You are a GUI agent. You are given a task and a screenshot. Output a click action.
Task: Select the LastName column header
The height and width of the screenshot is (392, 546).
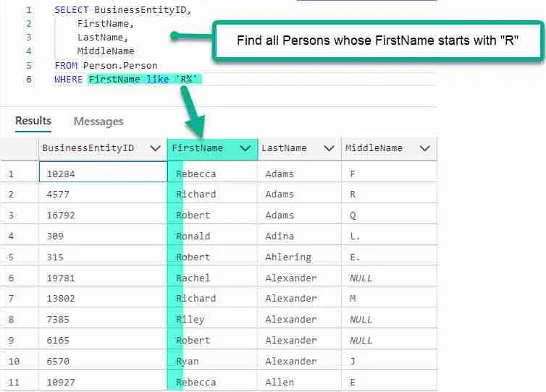click(x=300, y=149)
